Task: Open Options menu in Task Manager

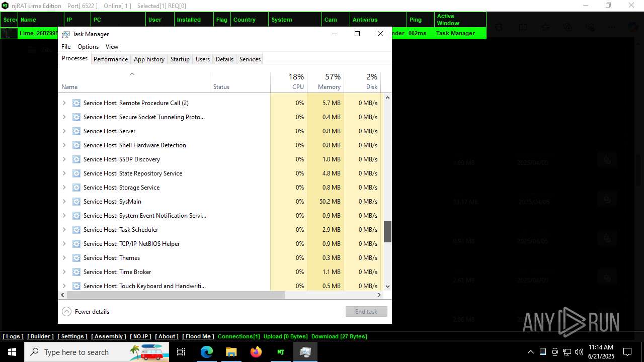Action: [x=88, y=47]
